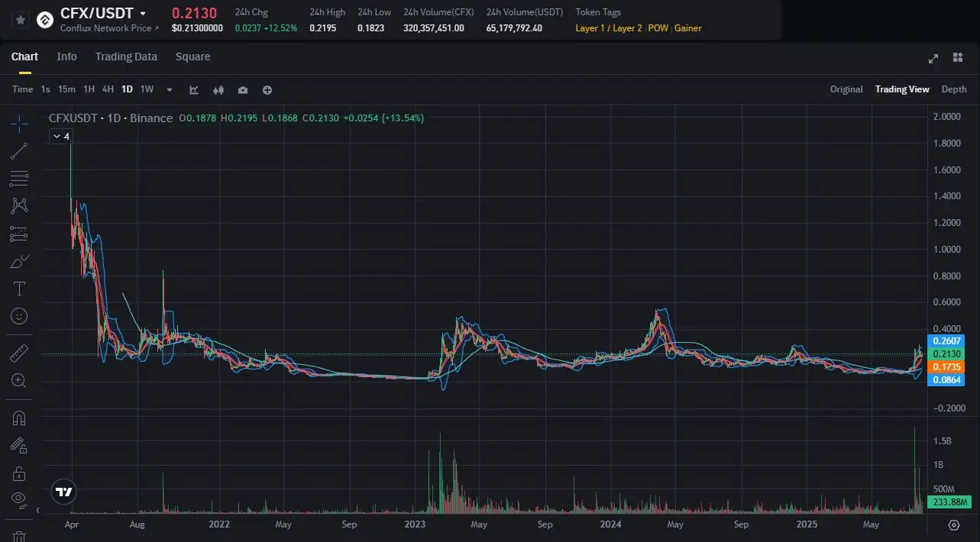Open chart settings gear icon
Image resolution: width=980 pixels, height=542 pixels.
(953, 524)
